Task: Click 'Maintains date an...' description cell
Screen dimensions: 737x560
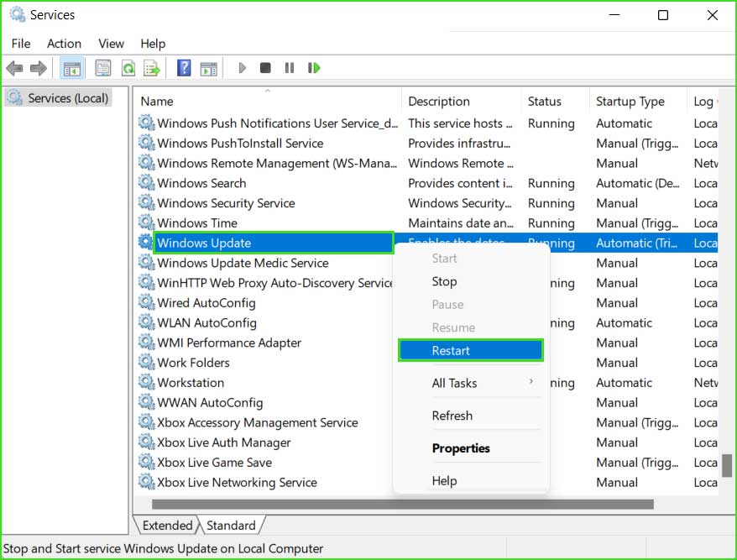Action: 461,222
